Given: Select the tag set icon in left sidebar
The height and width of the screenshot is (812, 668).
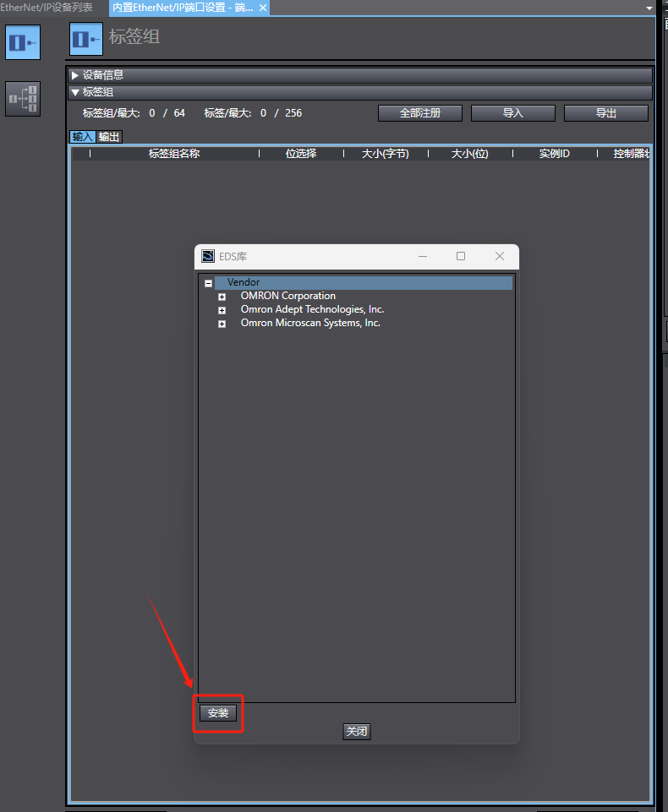Looking at the screenshot, I should tap(23, 42).
